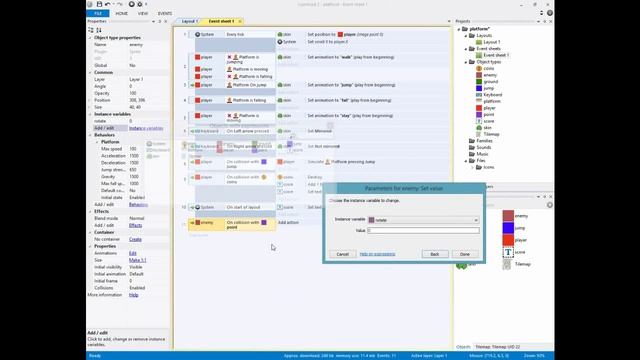Click the container Create link

click(135, 240)
